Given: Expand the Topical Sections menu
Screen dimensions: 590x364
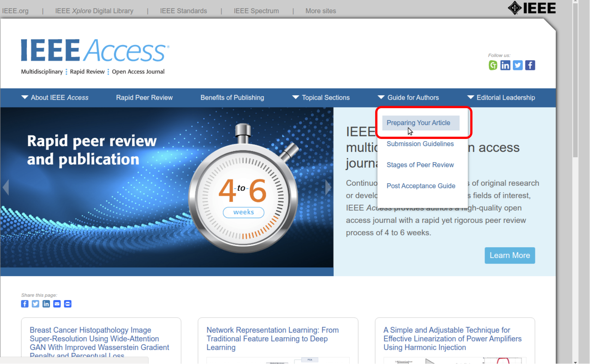Looking at the screenshot, I should pos(321,98).
